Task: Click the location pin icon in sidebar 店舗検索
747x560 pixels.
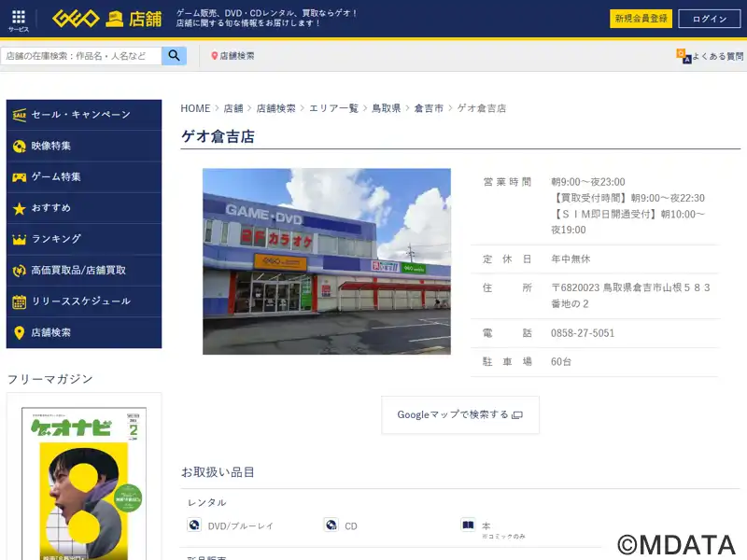Action: pyautogui.click(x=19, y=333)
